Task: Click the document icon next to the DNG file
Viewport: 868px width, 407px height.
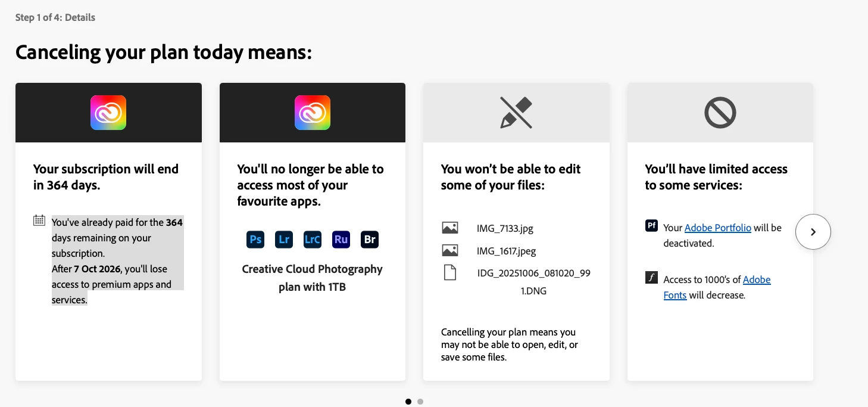Action: [x=450, y=273]
